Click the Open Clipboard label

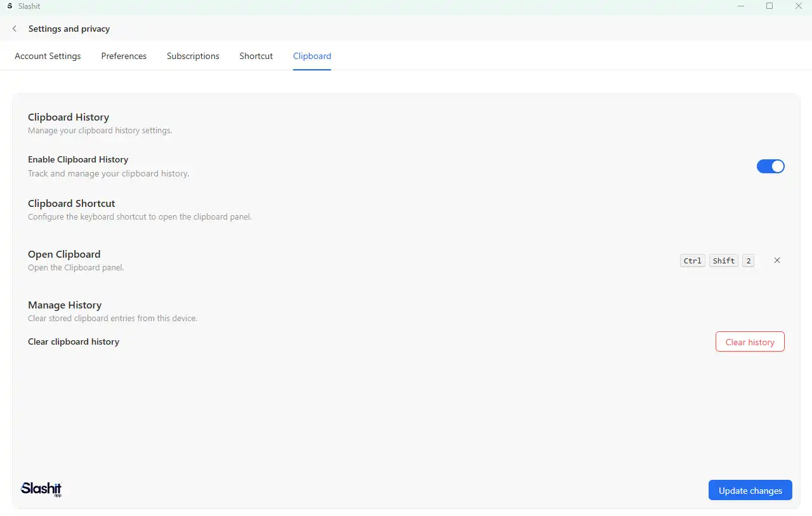click(64, 254)
